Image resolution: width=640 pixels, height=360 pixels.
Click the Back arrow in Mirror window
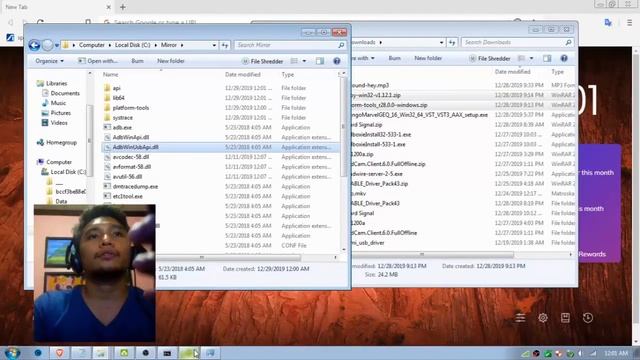pyautogui.click(x=34, y=45)
